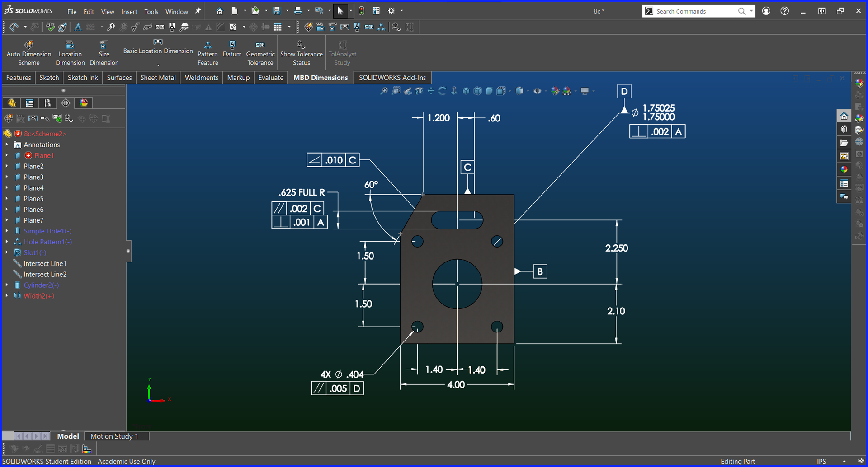Click the Rebuild traffic light icon
The width and height of the screenshot is (868, 467).
(x=361, y=11)
